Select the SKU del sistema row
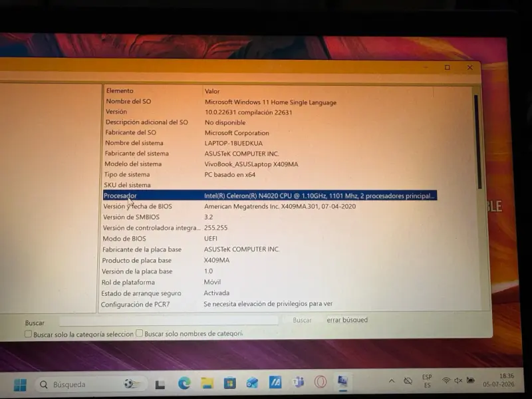Image resolution: width=532 pixels, height=399 pixels. click(270, 185)
